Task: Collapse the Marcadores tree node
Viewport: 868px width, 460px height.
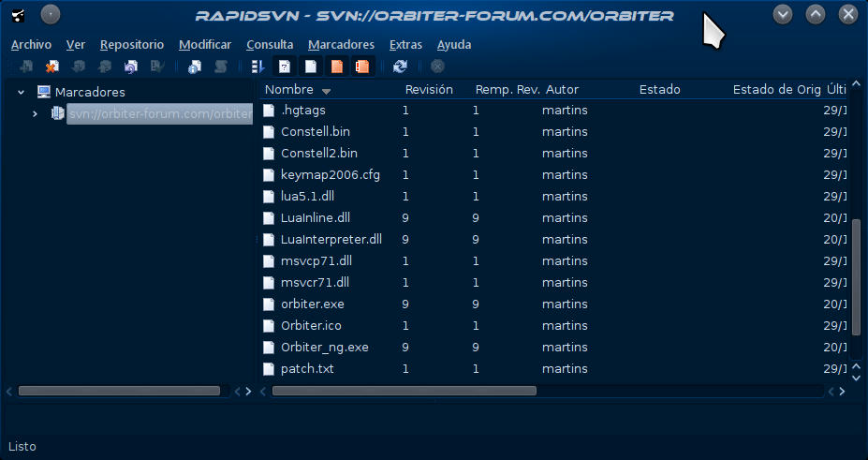Action: pyautogui.click(x=21, y=93)
